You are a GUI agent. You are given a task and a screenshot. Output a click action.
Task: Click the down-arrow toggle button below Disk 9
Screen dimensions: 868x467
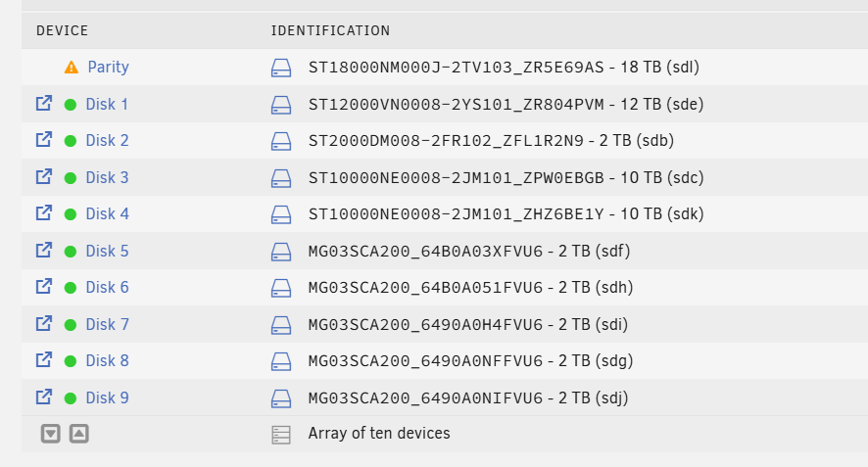(x=50, y=434)
